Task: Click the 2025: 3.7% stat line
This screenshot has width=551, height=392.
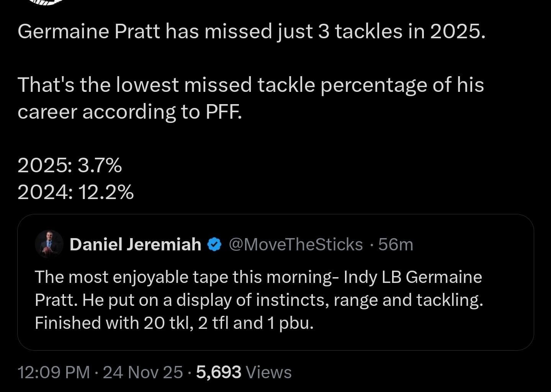Action: point(70,166)
